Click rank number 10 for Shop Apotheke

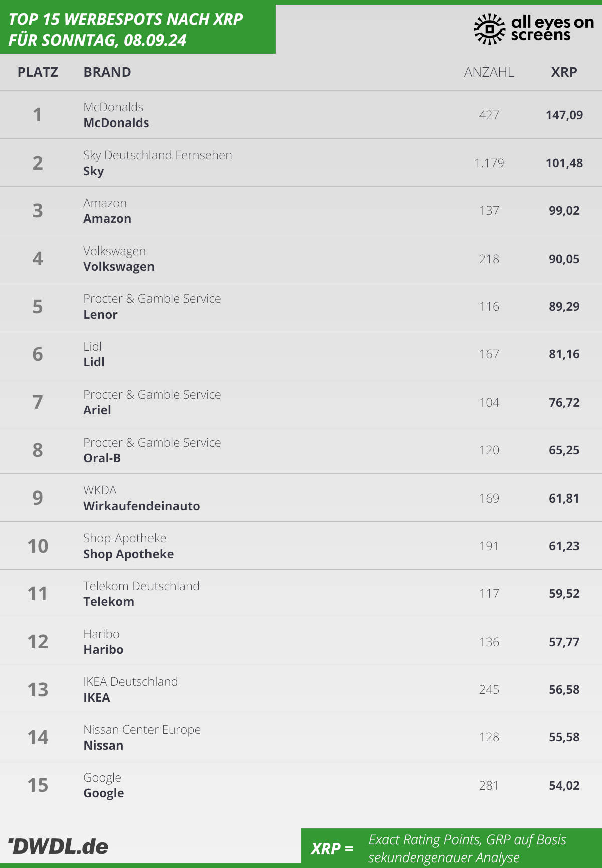coord(38,546)
